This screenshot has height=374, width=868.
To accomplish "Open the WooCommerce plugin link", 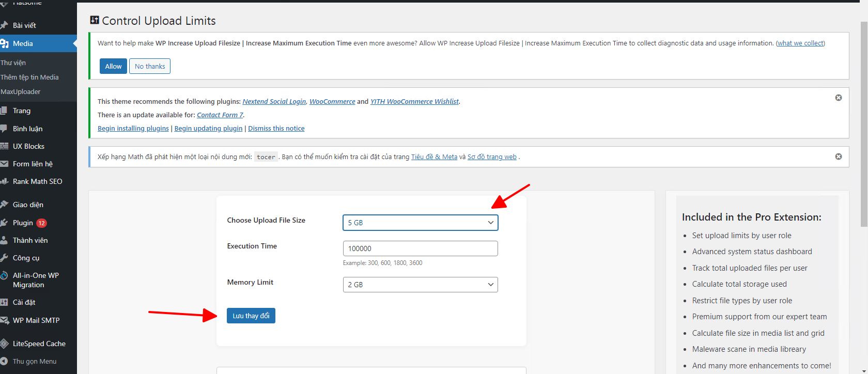I will pos(332,102).
